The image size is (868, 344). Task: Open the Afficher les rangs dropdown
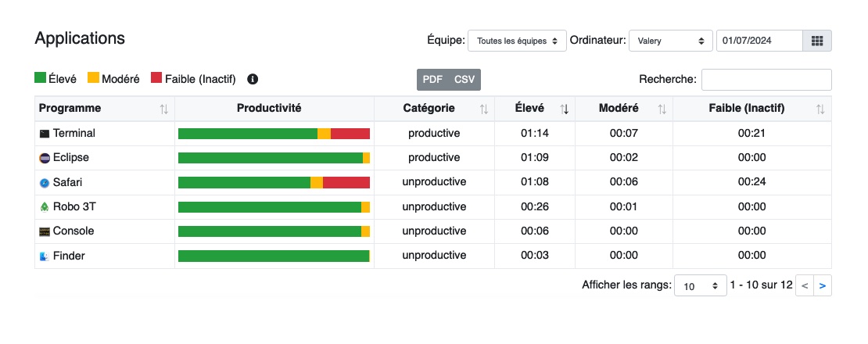[x=701, y=286]
